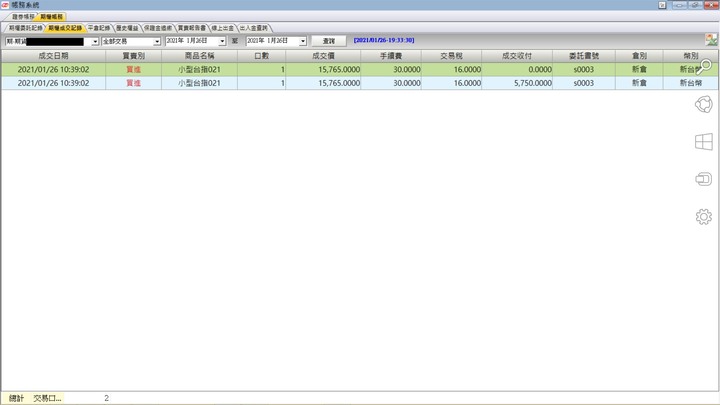Click the 成交價 column header
This screenshot has height=405, width=720.
pyautogui.click(x=323, y=56)
